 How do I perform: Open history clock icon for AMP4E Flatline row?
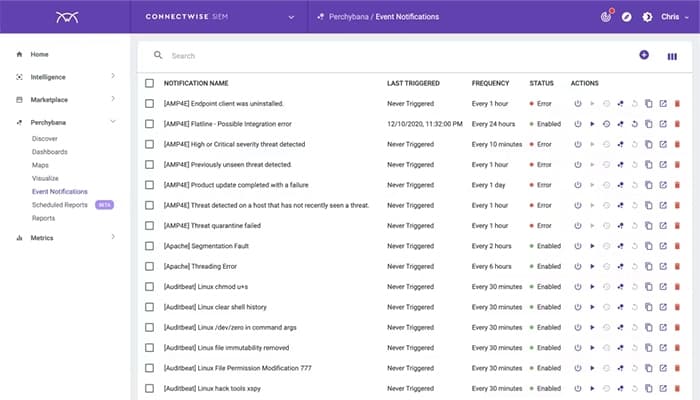(x=606, y=124)
